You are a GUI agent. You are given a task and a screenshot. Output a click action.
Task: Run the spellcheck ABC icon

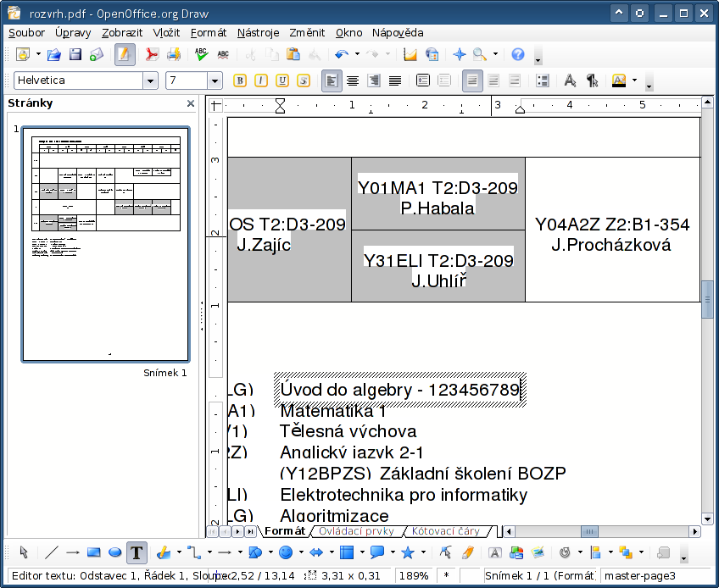[x=201, y=54]
